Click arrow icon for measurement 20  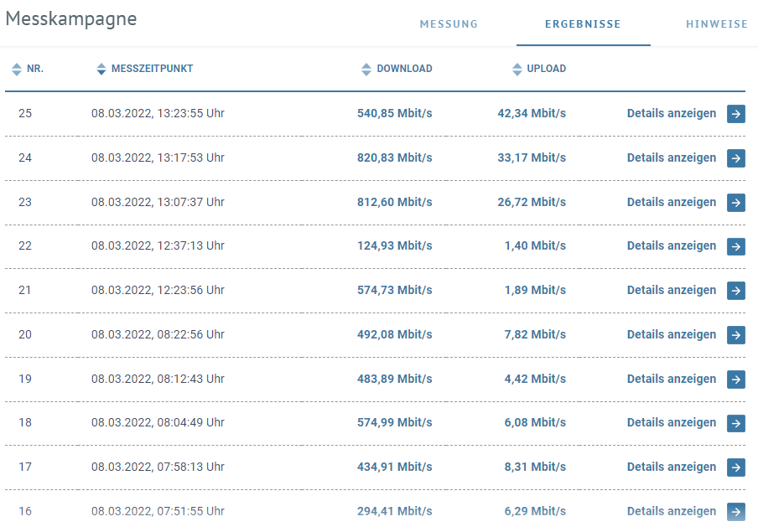click(x=735, y=335)
